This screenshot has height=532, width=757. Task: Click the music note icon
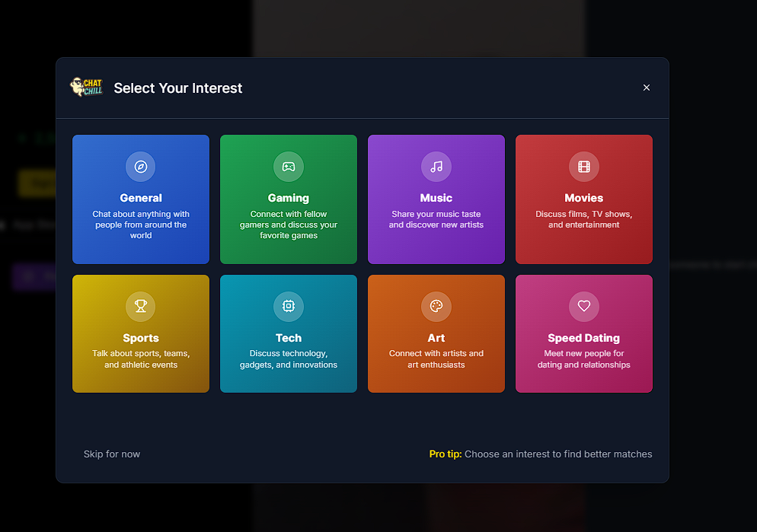[x=436, y=167]
